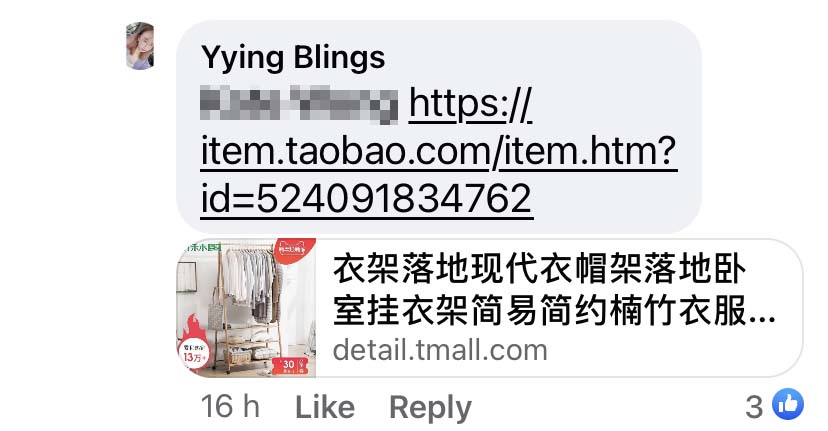The image size is (828, 431).
Task: Click red Tmall badge on thumbnail corner
Action: 295,250
